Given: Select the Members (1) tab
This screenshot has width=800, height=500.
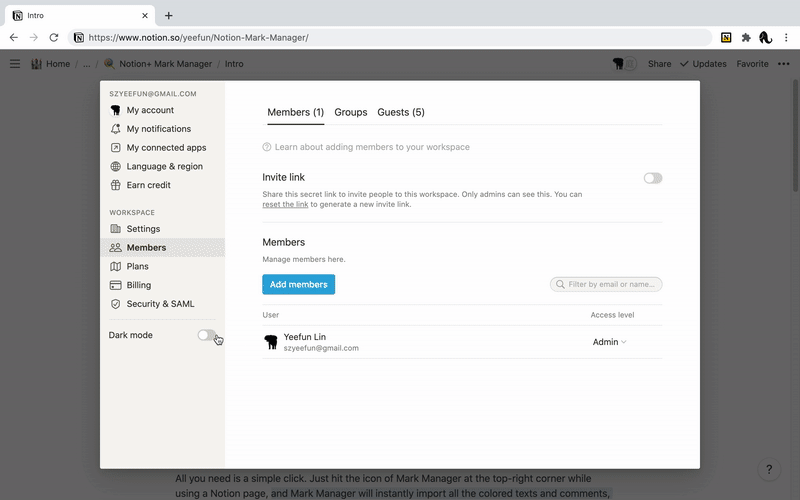Looking at the screenshot, I should 295,112.
